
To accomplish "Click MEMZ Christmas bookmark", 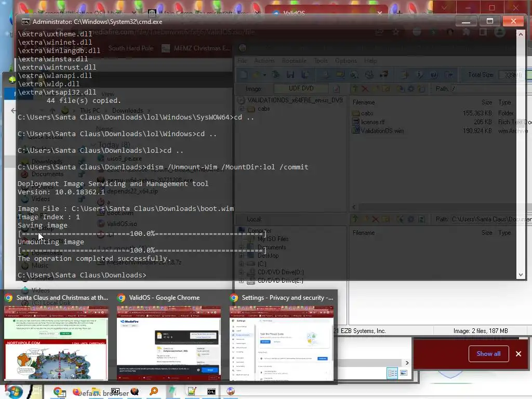I will [197, 48].
